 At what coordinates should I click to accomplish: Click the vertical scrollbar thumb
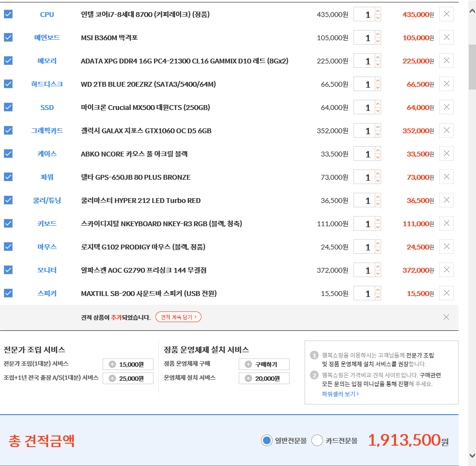tap(472, 67)
